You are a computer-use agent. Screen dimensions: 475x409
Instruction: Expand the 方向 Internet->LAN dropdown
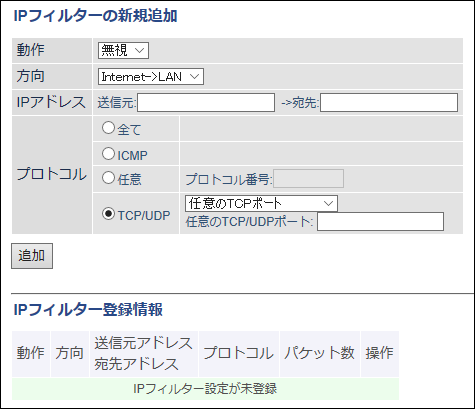(151, 76)
